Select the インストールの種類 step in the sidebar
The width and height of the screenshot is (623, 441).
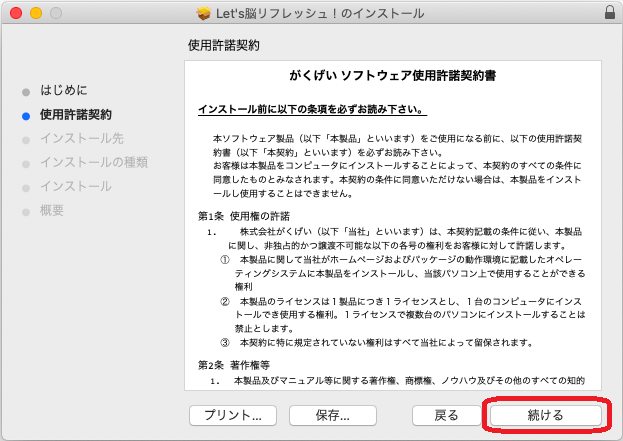click(94, 162)
